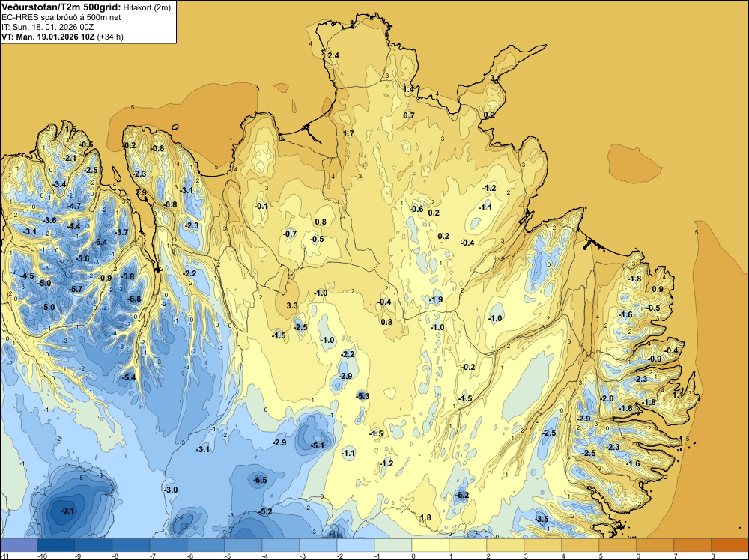Click the temperature value '-0.1'
The width and height of the screenshot is (749, 560).
pyautogui.click(x=261, y=206)
